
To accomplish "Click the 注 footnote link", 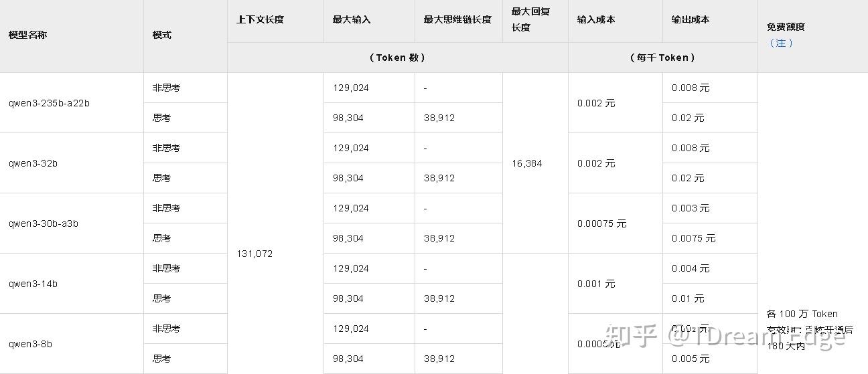I will click(x=781, y=43).
